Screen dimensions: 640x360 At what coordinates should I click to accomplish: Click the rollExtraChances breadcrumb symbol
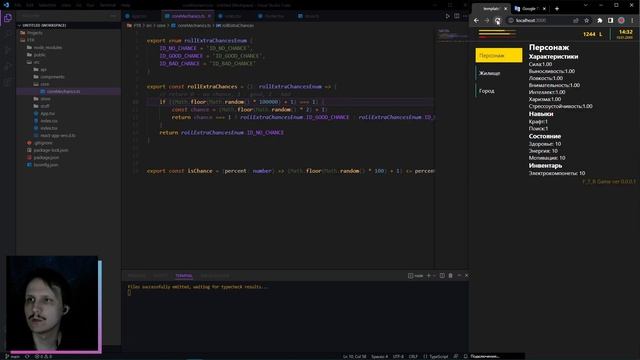[x=235, y=25]
